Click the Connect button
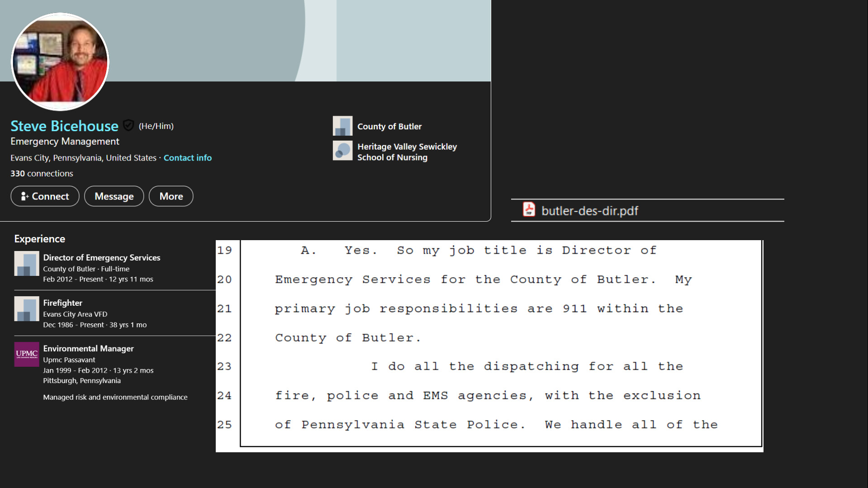Image resolution: width=868 pixels, height=488 pixels. coord(45,196)
